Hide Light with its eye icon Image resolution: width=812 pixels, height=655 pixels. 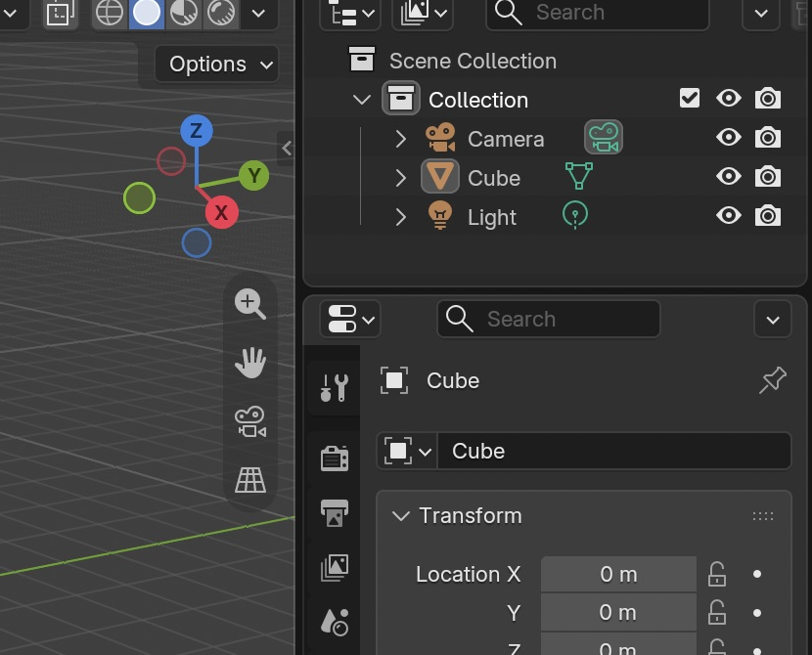(x=729, y=215)
